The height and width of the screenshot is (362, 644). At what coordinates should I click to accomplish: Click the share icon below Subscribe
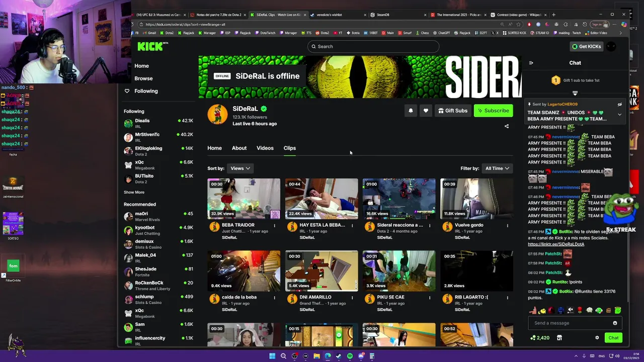pos(507,126)
